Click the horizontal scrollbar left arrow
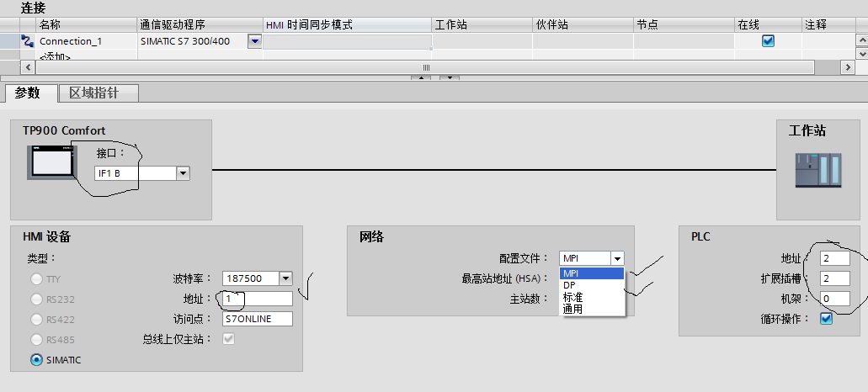868x392 pixels. (29, 67)
